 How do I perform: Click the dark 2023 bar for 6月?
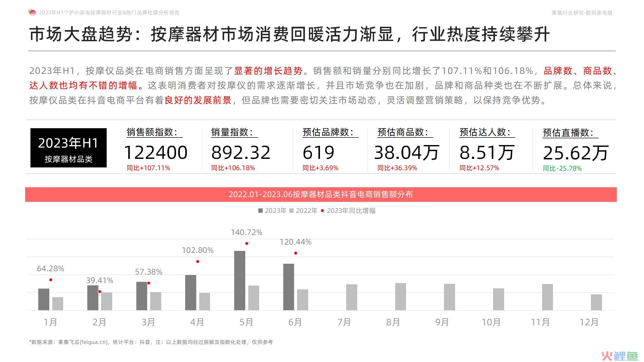pos(289,287)
